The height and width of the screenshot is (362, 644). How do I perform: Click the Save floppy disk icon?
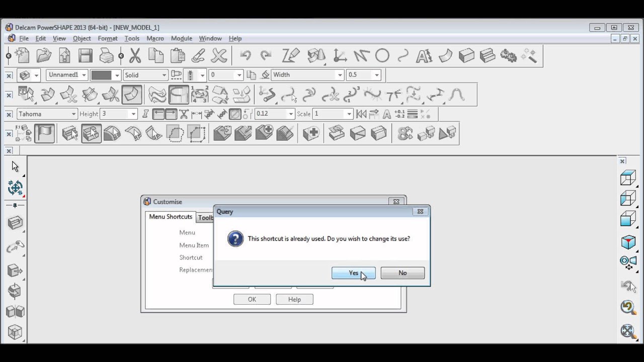[x=86, y=55]
